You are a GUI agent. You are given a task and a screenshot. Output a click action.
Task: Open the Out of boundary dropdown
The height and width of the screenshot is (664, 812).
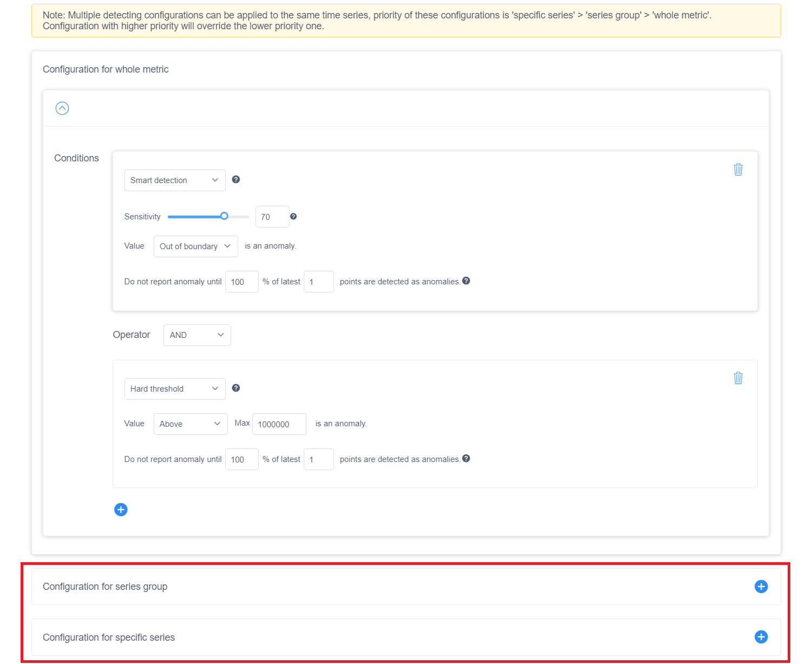196,246
